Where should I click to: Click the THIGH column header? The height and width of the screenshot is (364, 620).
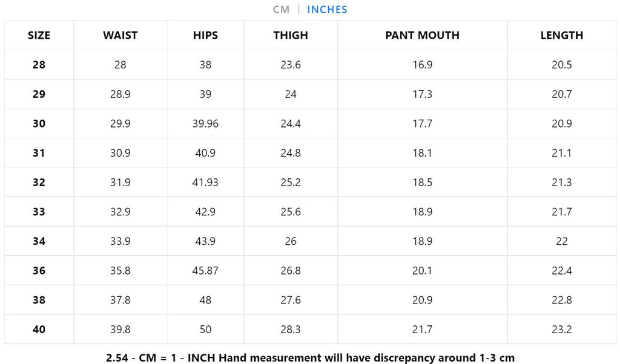[291, 36]
